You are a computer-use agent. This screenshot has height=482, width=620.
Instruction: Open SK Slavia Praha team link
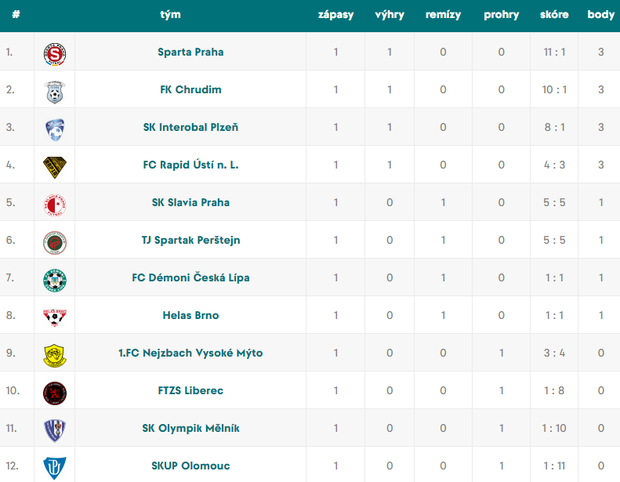191,202
